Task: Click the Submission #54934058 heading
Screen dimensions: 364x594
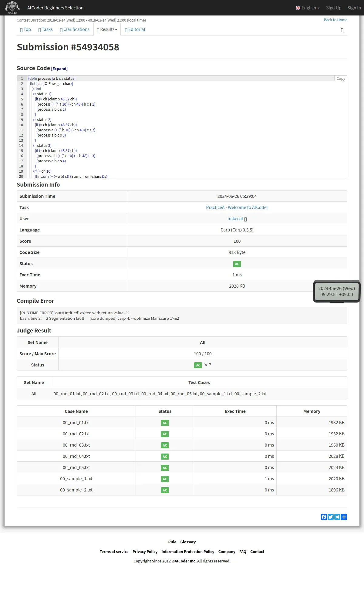Action: point(68,47)
